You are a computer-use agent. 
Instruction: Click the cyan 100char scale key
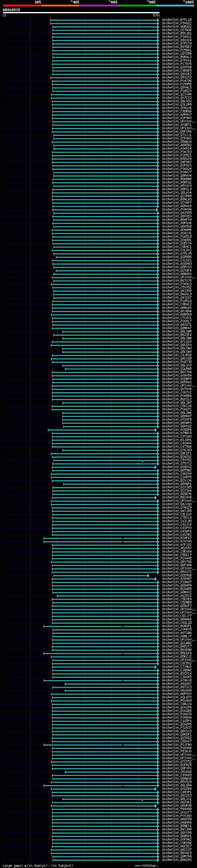[x=138, y=865]
